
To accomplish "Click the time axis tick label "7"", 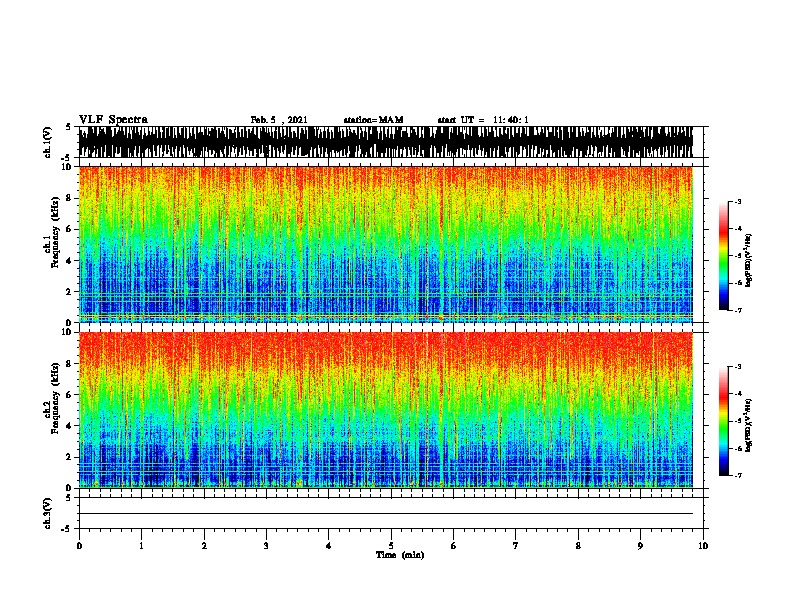I will coord(516,546).
